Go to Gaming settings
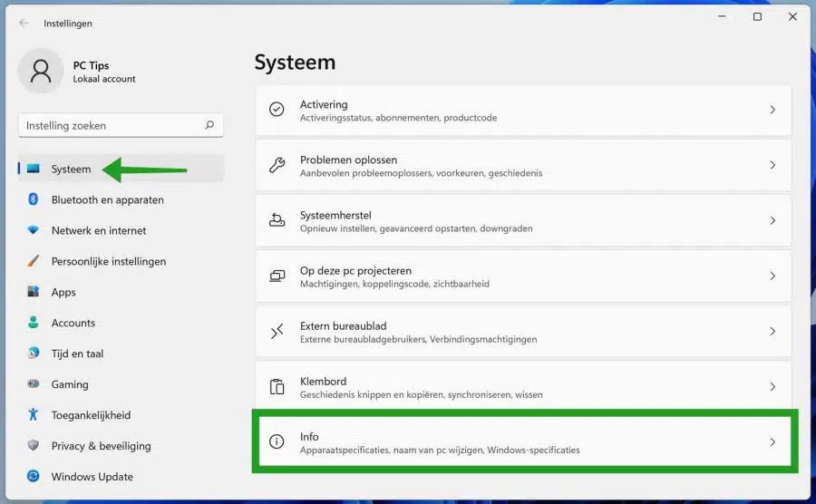816x504 pixels. click(121, 383)
